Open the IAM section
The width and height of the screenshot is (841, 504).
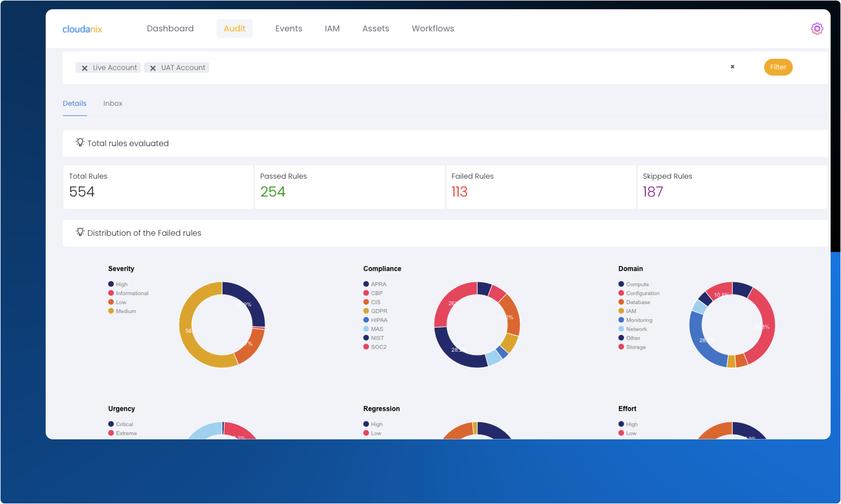(332, 29)
